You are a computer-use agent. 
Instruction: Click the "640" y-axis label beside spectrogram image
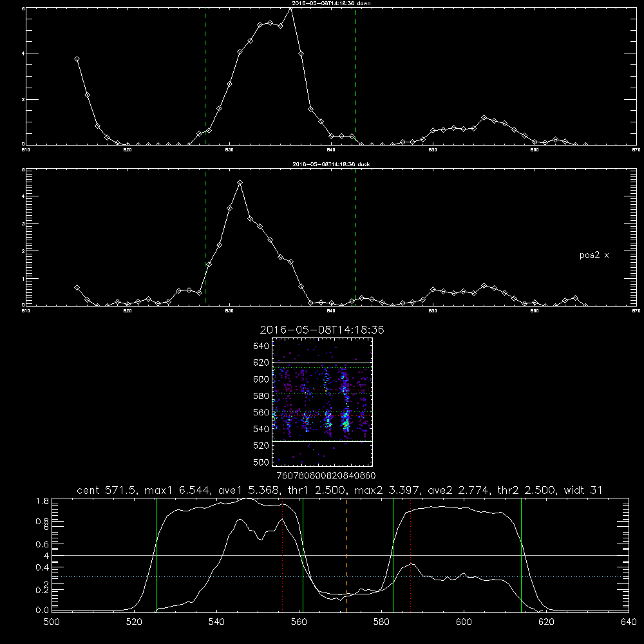[x=261, y=346]
